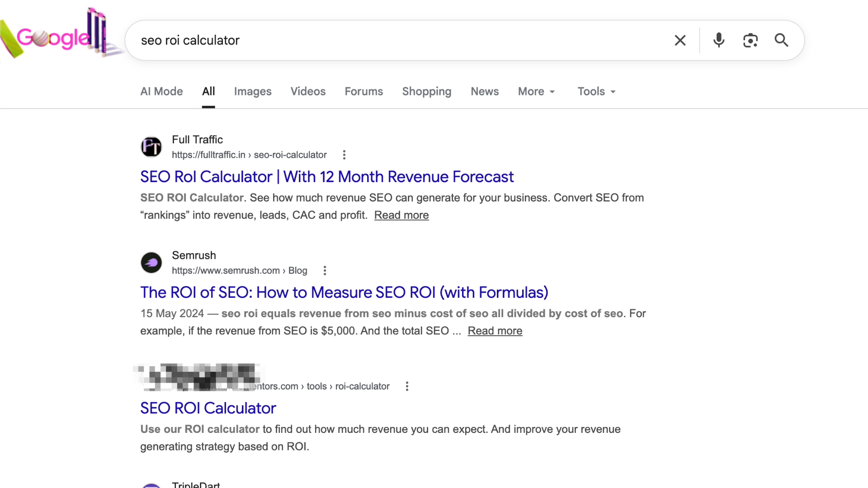
Task: Click Read more under Semrush result
Action: pos(495,331)
